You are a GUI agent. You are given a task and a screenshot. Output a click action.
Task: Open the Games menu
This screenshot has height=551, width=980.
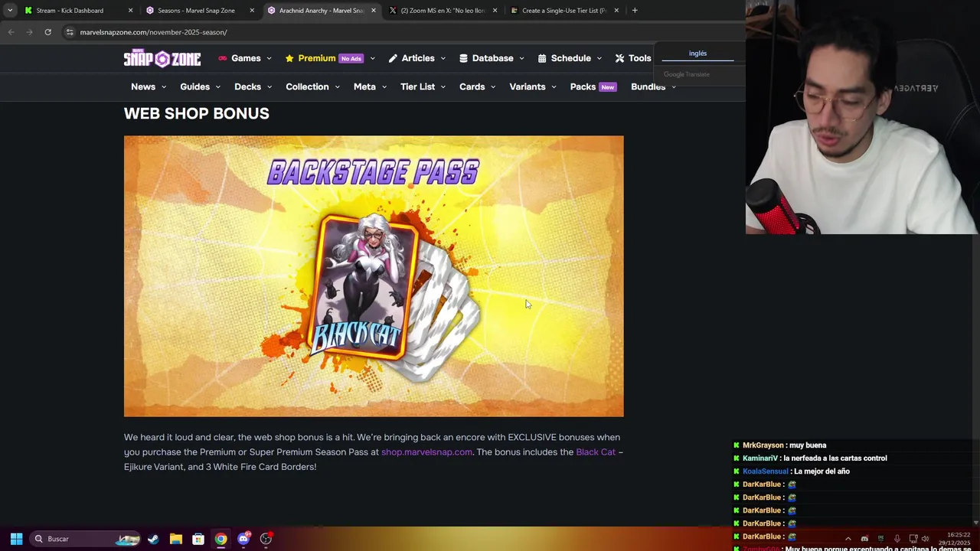coord(245,58)
